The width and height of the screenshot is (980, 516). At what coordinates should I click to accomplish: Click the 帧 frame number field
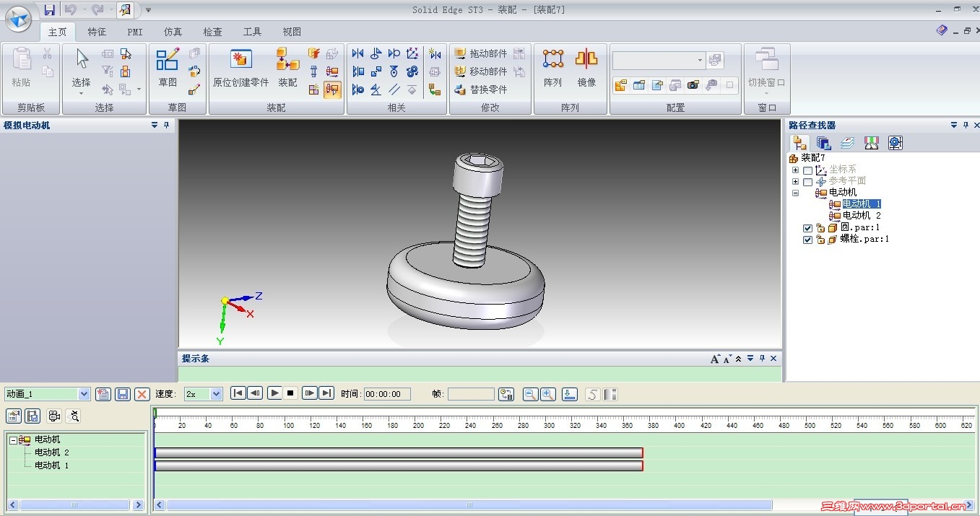471,394
